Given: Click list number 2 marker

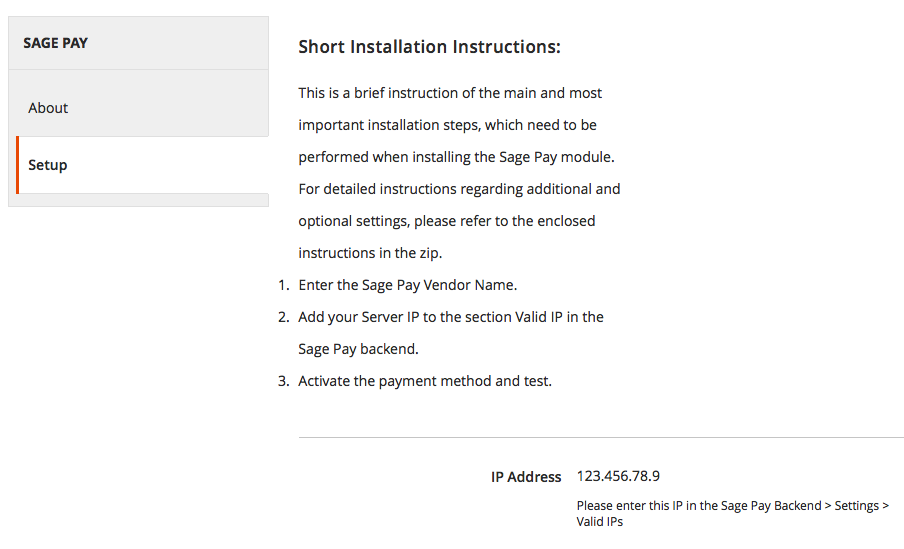Looking at the screenshot, I should [x=284, y=317].
